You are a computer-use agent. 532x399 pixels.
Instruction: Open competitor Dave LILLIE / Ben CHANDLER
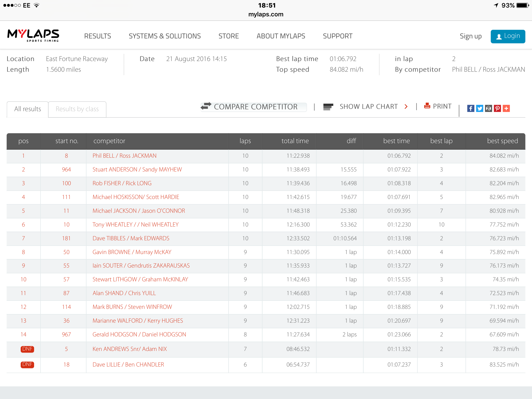coord(128,365)
